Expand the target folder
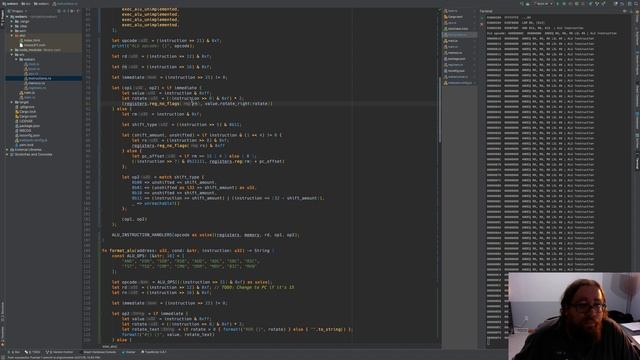 click(12, 102)
